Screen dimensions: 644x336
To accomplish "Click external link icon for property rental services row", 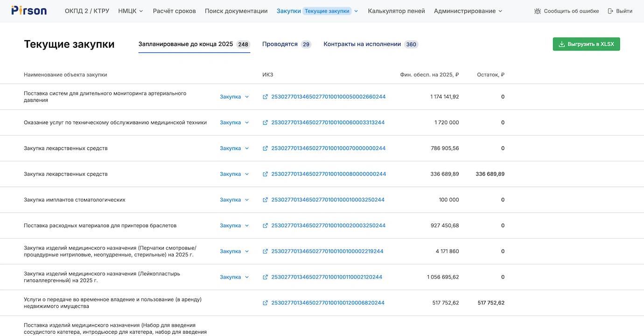I will [x=266, y=303].
